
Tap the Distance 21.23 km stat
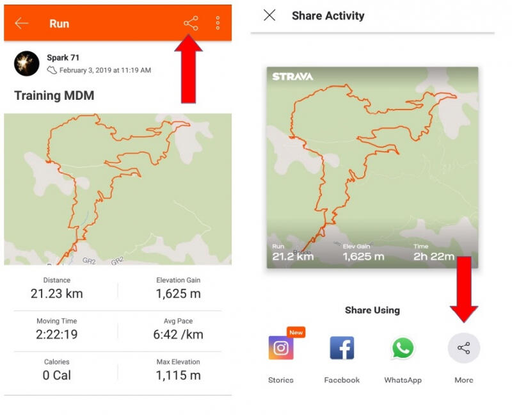(57, 289)
